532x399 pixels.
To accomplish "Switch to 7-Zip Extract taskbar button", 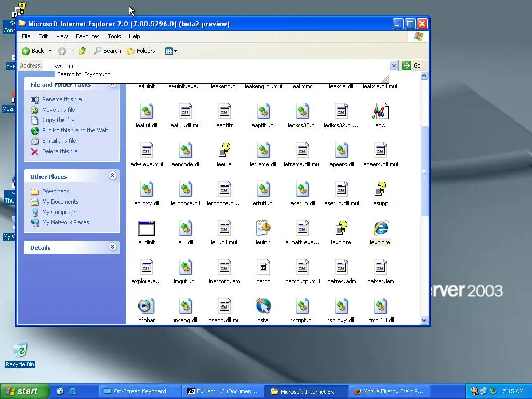I will (x=222, y=391).
